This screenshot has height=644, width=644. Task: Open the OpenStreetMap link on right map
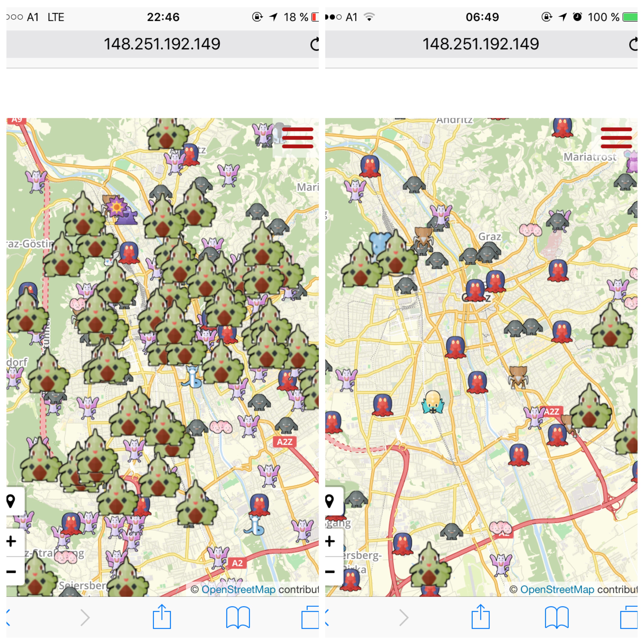(557, 589)
